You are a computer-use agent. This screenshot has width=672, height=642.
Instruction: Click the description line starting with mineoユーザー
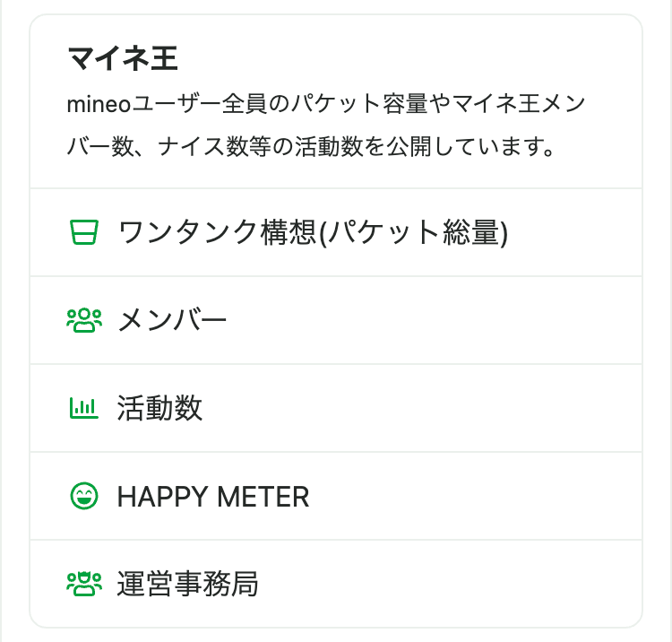tap(326, 104)
